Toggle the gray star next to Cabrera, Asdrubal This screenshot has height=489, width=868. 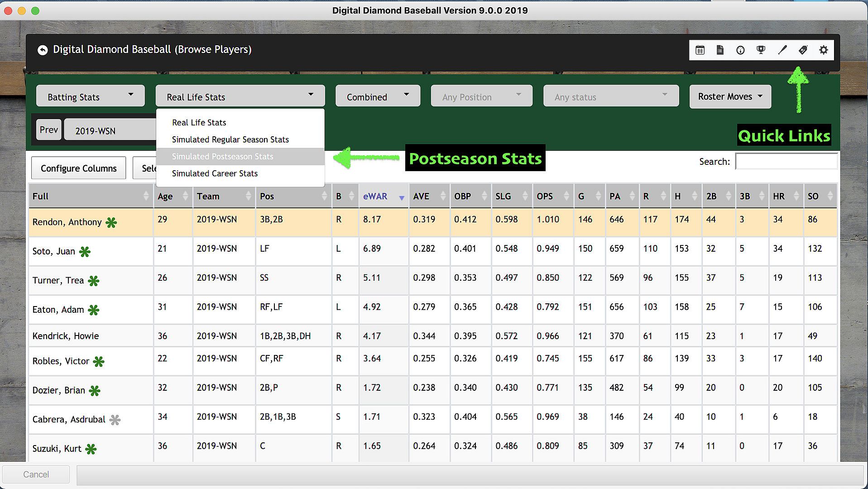[x=115, y=420]
